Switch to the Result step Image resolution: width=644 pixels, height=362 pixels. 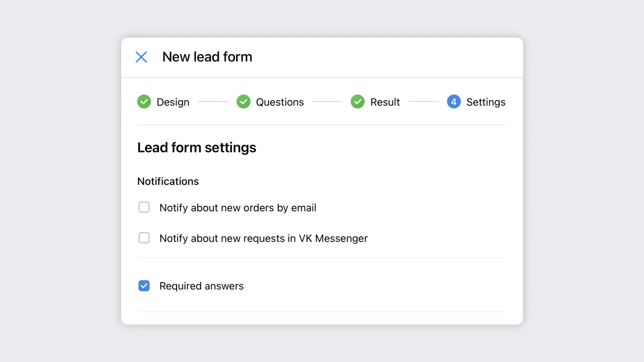click(x=385, y=102)
